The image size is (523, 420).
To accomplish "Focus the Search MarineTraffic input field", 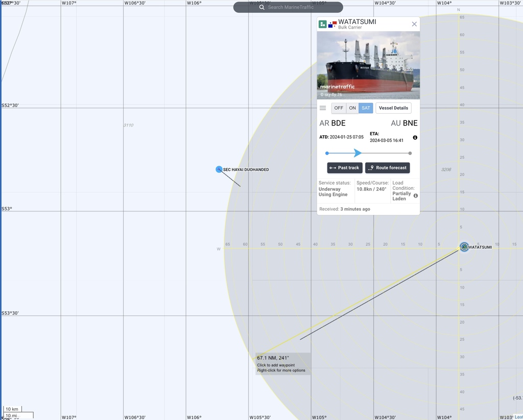I will click(x=288, y=7).
